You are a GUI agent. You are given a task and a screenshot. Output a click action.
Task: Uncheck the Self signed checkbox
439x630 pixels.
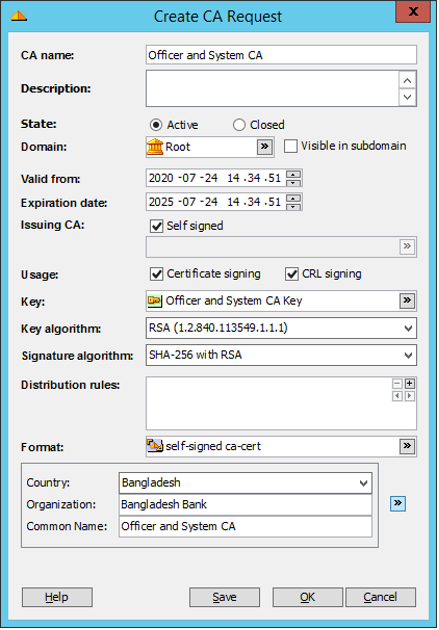pyautogui.click(x=156, y=226)
